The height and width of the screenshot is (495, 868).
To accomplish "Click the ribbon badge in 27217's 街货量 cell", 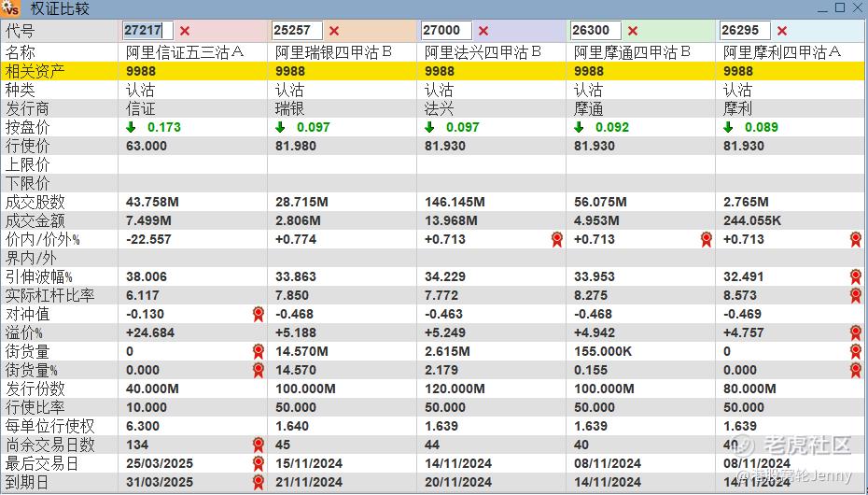I will coord(259,351).
